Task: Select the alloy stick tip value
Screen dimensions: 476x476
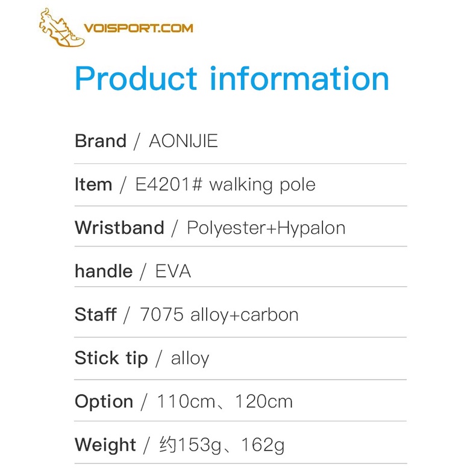Action: pyautogui.click(x=190, y=359)
